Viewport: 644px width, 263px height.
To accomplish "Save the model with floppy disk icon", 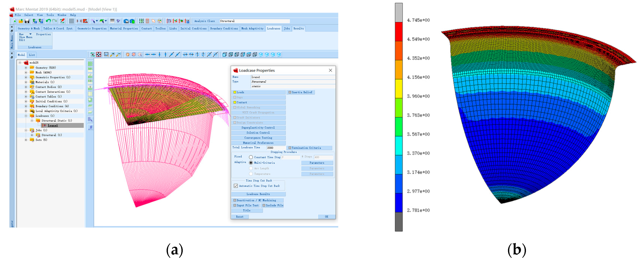I will tap(27, 21).
